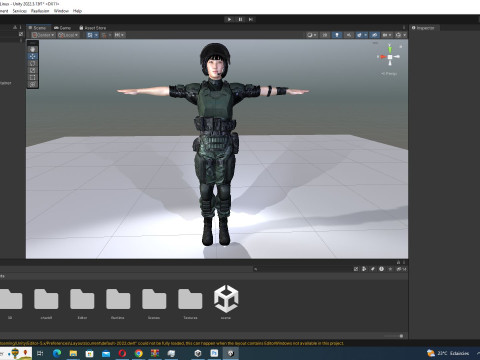Open the grid visibility options arrow
This screenshot has width=480, height=360.
[x=96, y=35]
